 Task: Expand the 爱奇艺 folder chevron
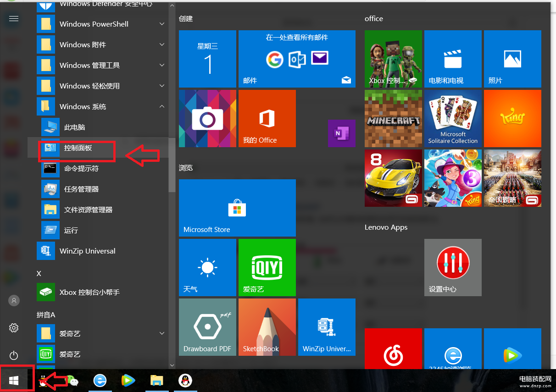coord(162,333)
